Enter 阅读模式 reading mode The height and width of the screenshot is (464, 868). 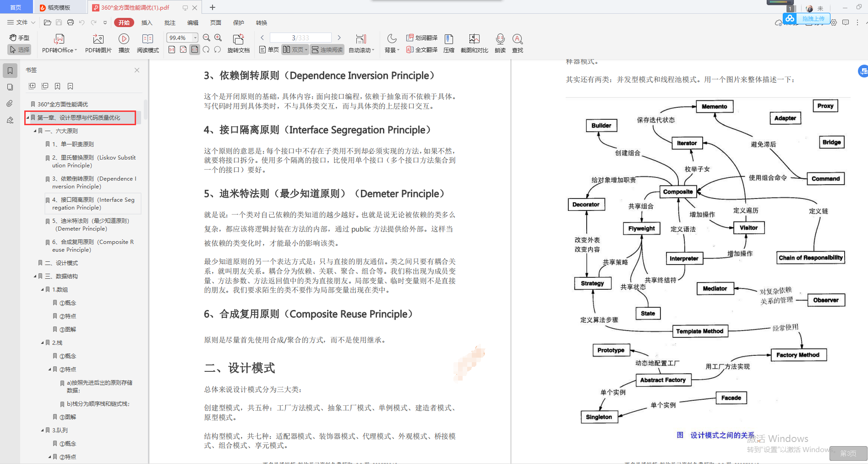point(147,44)
